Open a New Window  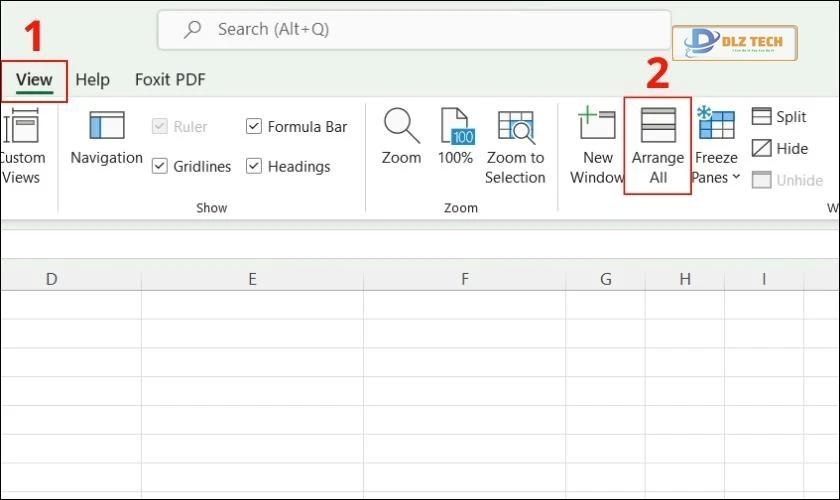597,146
